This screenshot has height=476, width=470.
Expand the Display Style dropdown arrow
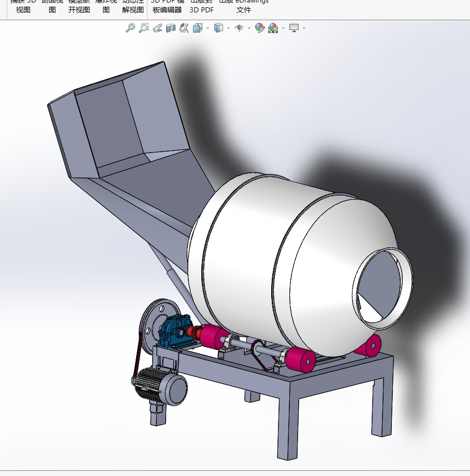(228, 28)
